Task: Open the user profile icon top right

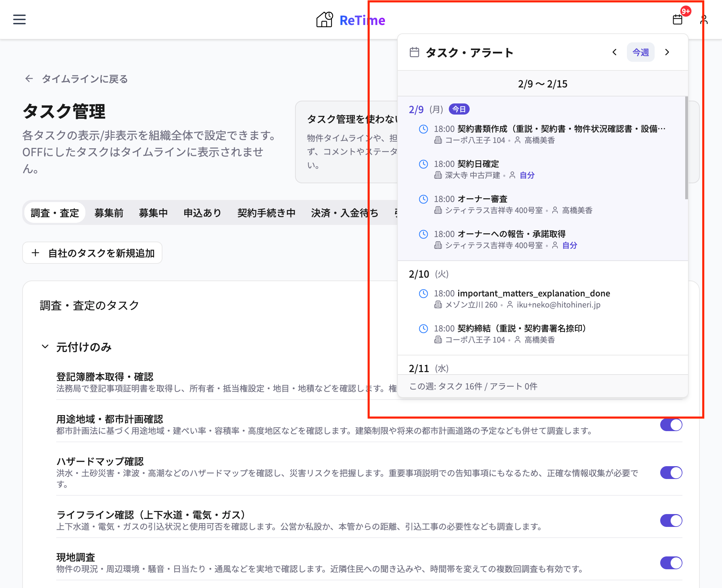Action: coord(704,20)
